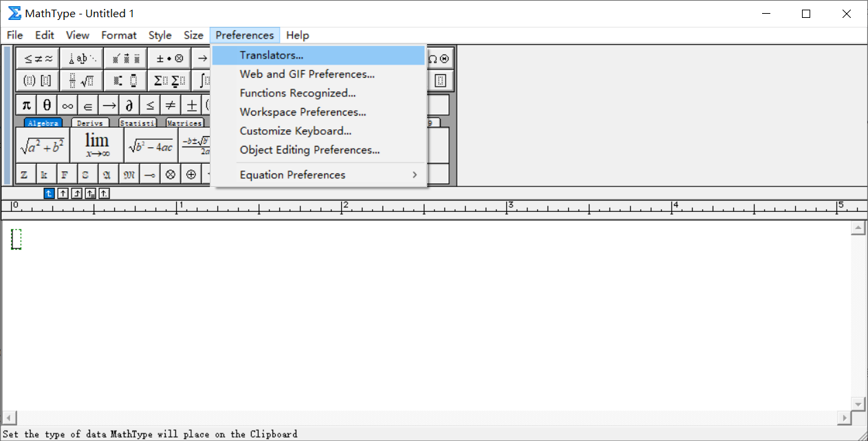Open the Help menu
The image size is (868, 441).
(298, 35)
